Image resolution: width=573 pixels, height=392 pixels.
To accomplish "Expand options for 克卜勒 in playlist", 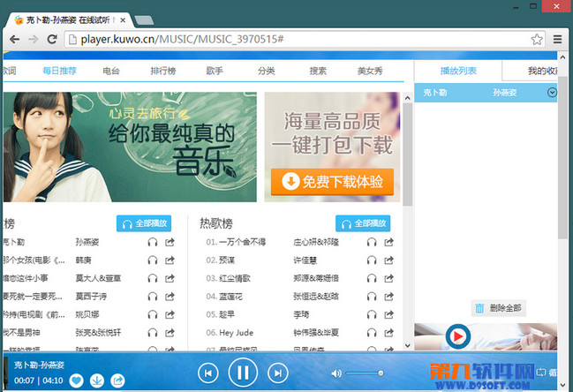I will (x=553, y=92).
